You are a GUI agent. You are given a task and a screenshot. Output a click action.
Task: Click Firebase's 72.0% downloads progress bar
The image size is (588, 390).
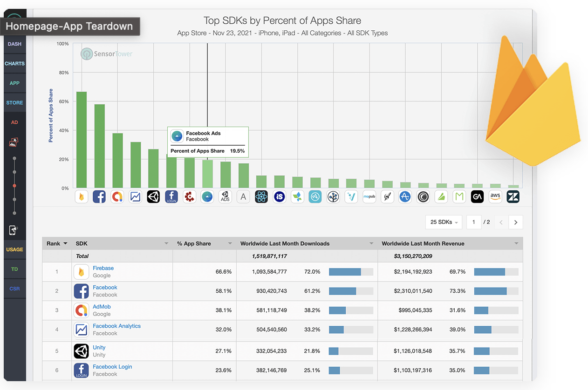[x=351, y=272]
